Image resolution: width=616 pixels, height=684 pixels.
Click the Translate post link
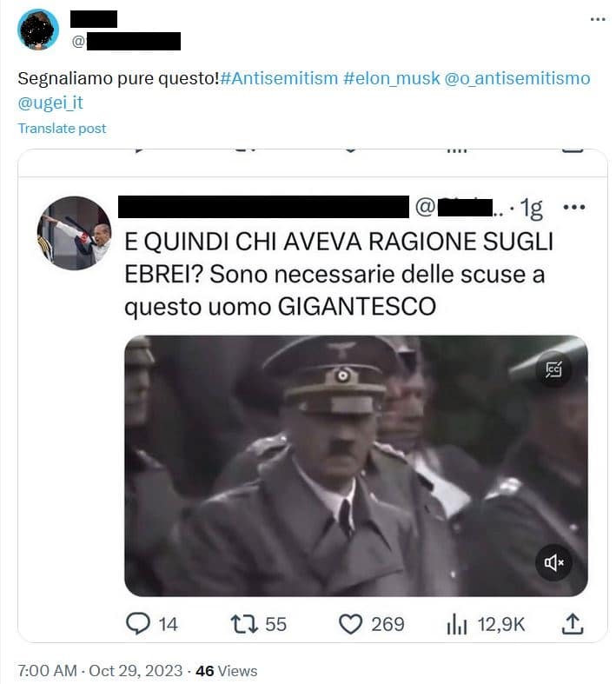(62, 129)
